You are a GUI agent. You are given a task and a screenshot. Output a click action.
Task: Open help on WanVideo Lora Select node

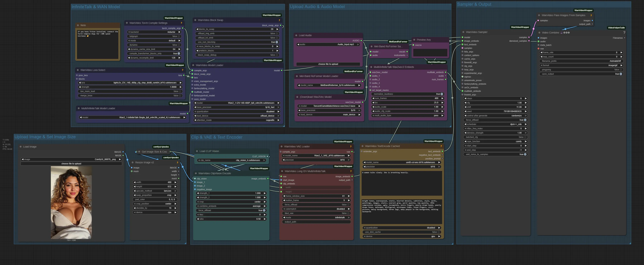(x=183, y=70)
